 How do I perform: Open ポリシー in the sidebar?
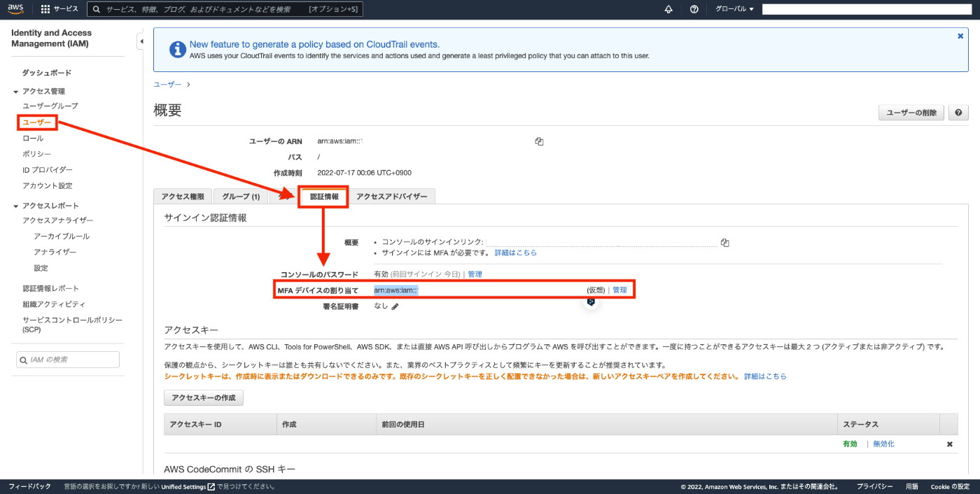pos(36,154)
